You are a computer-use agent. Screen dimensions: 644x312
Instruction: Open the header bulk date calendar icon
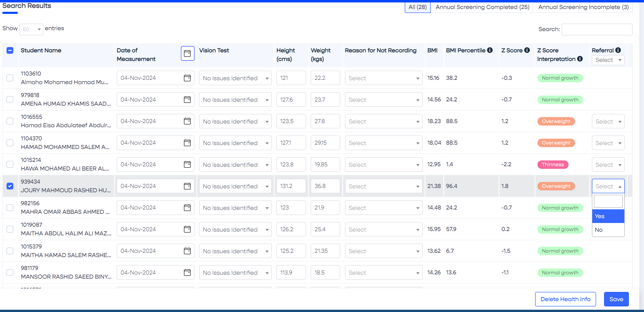pos(187,53)
